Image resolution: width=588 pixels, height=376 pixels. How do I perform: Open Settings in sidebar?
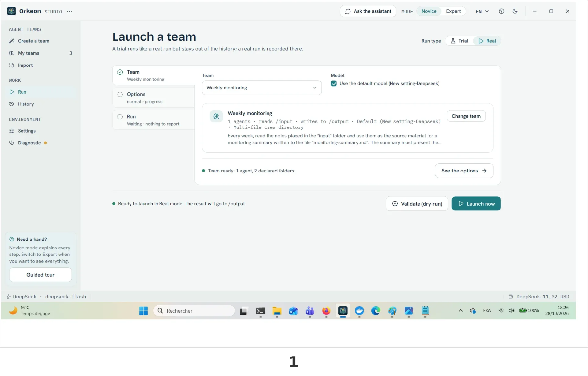pos(40,131)
